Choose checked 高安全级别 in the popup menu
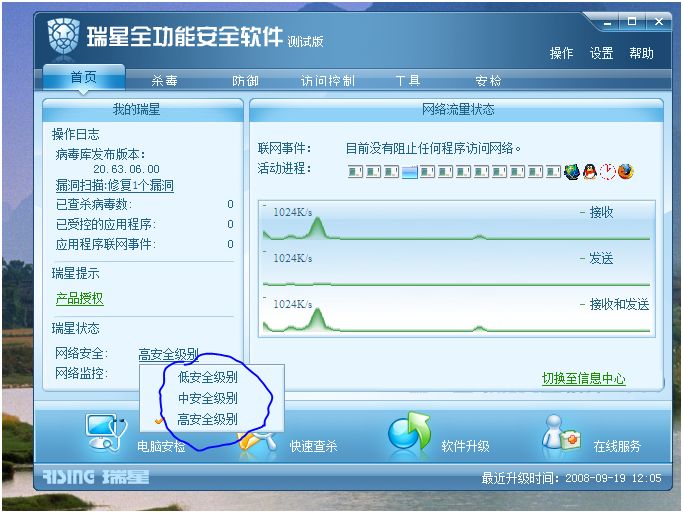683x513 pixels. point(212,419)
